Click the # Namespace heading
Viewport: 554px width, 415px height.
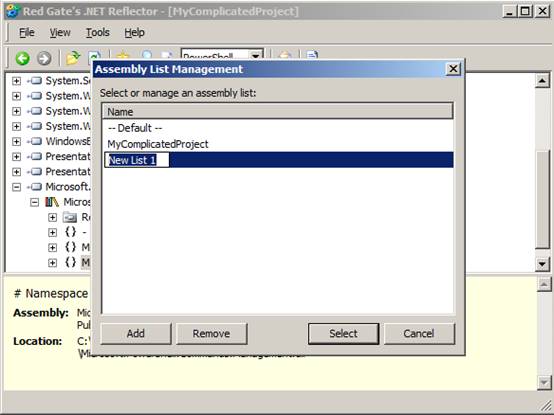point(51,294)
